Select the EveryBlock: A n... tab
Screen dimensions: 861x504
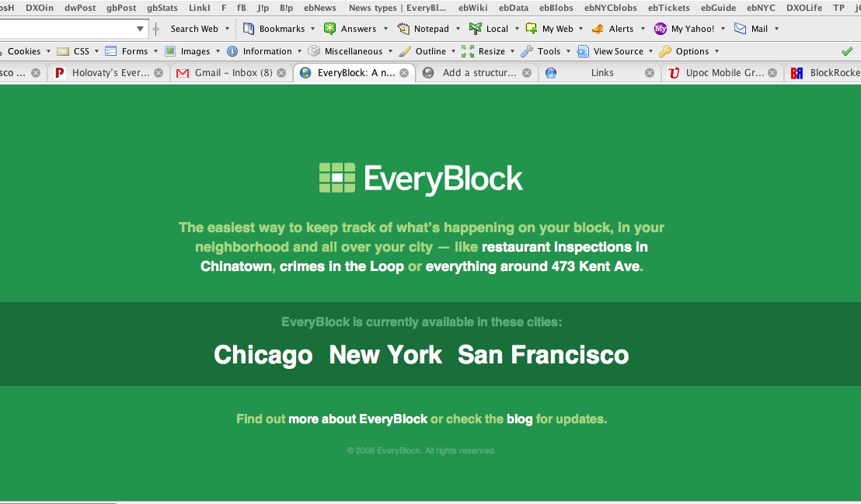point(354,72)
